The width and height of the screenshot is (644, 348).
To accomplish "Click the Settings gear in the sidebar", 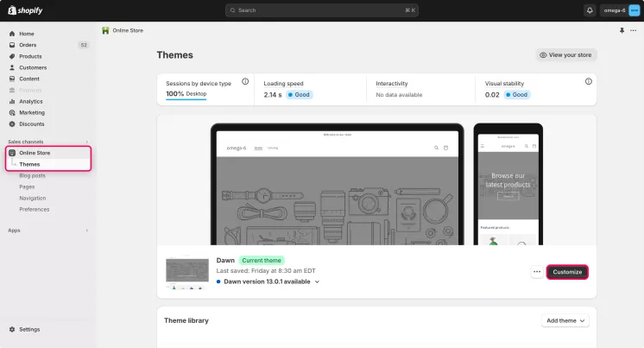I will click(x=12, y=329).
